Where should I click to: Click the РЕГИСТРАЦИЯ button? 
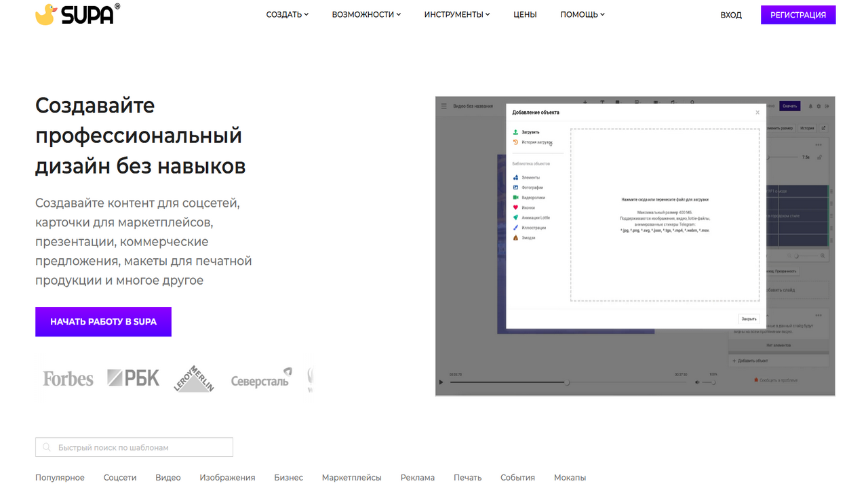798,14
